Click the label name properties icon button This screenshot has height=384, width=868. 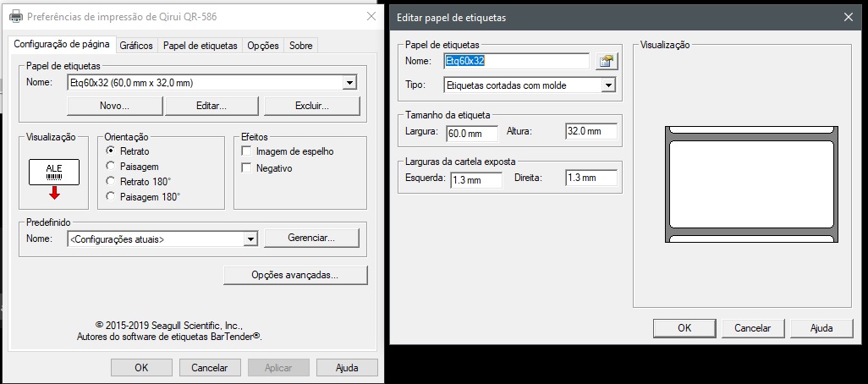[605, 61]
